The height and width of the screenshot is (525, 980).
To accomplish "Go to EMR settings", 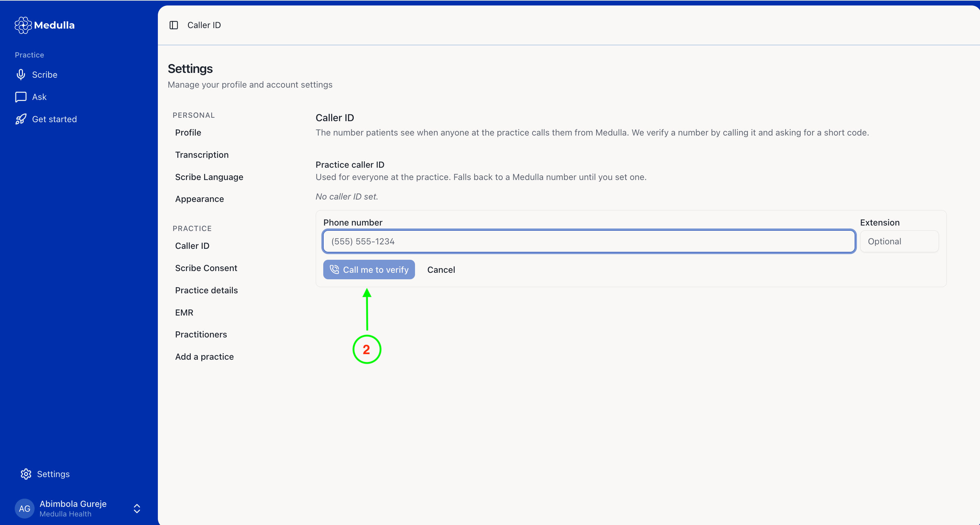I will tap(184, 312).
